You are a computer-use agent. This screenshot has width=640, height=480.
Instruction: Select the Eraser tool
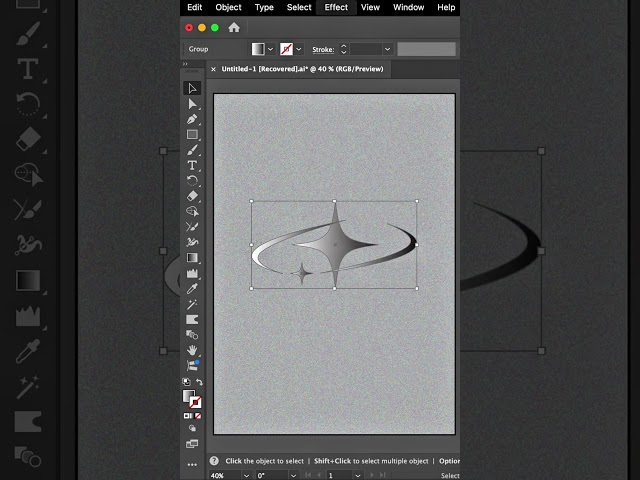point(192,196)
